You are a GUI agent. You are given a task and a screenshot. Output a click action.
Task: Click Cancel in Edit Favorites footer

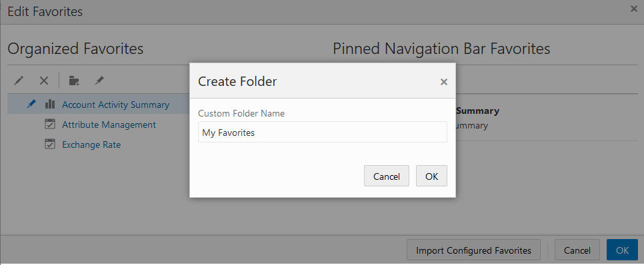[x=577, y=250]
